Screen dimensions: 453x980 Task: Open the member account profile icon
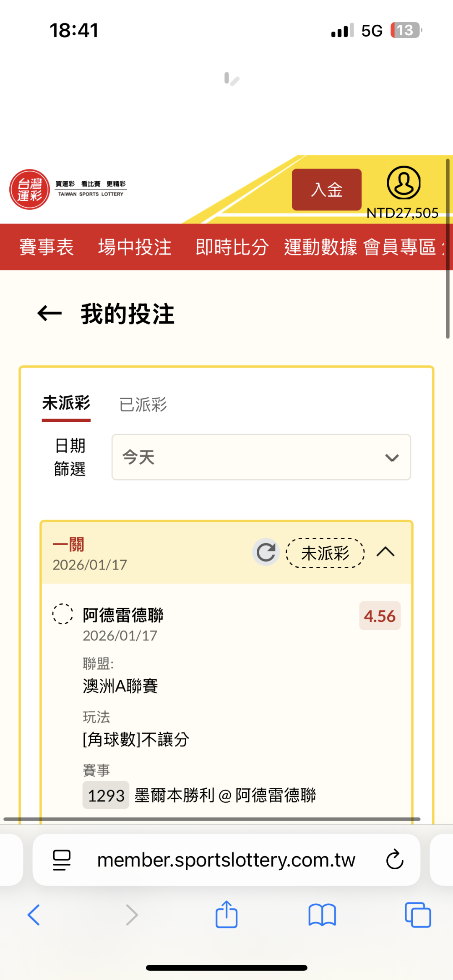tap(403, 183)
